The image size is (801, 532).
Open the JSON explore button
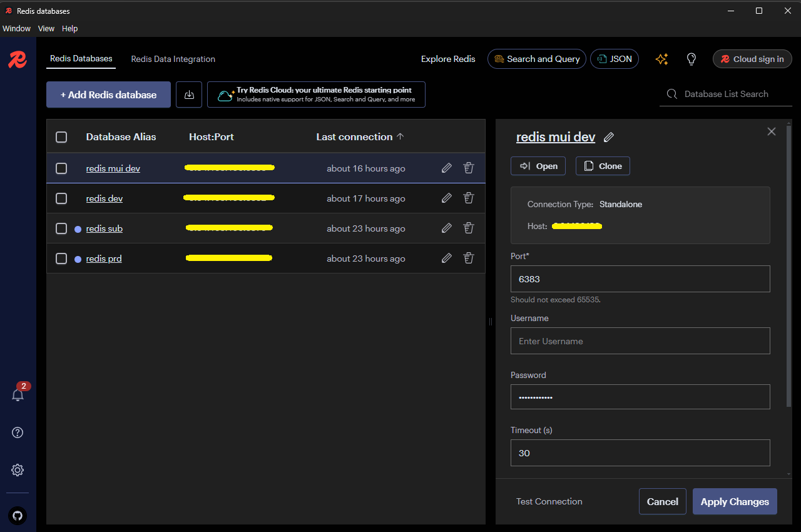(x=615, y=59)
